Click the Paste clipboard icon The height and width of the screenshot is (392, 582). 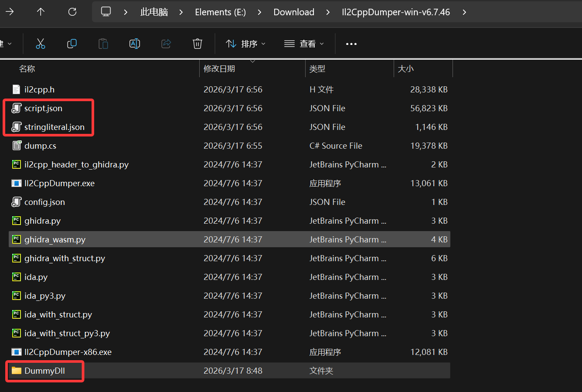click(x=103, y=44)
